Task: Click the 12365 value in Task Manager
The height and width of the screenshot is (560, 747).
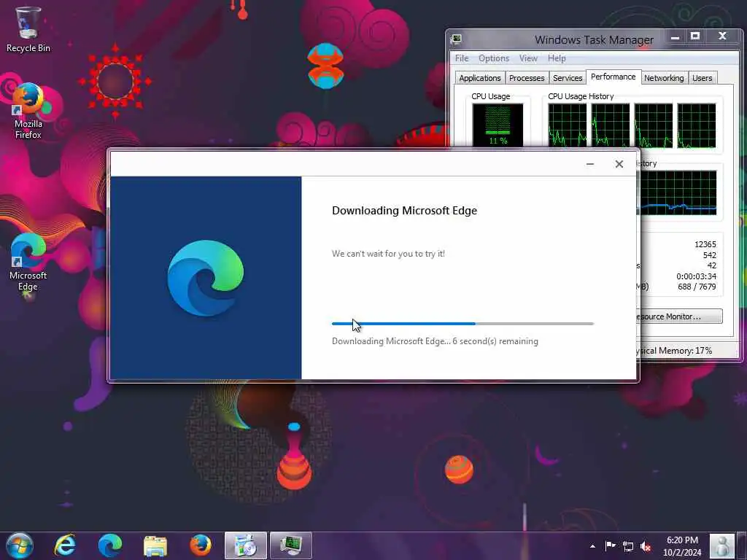Action: click(x=705, y=244)
